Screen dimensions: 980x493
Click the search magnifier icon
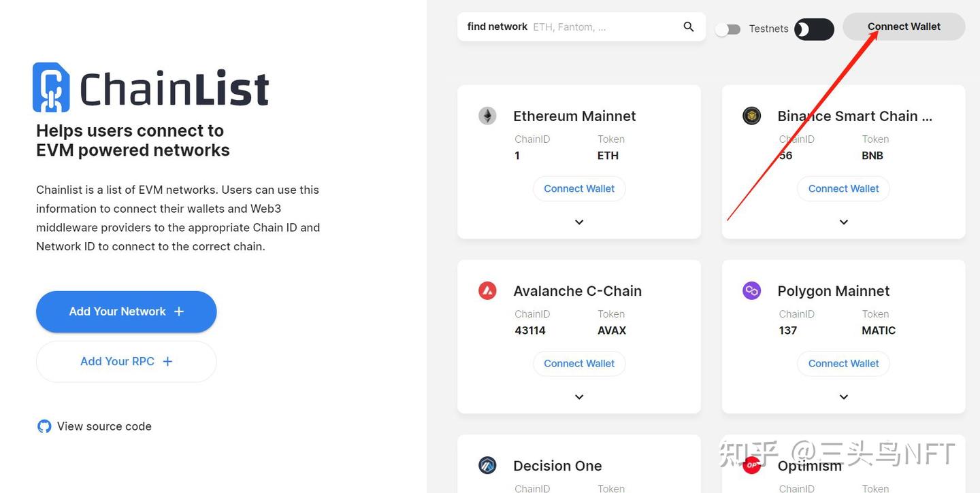pyautogui.click(x=689, y=27)
